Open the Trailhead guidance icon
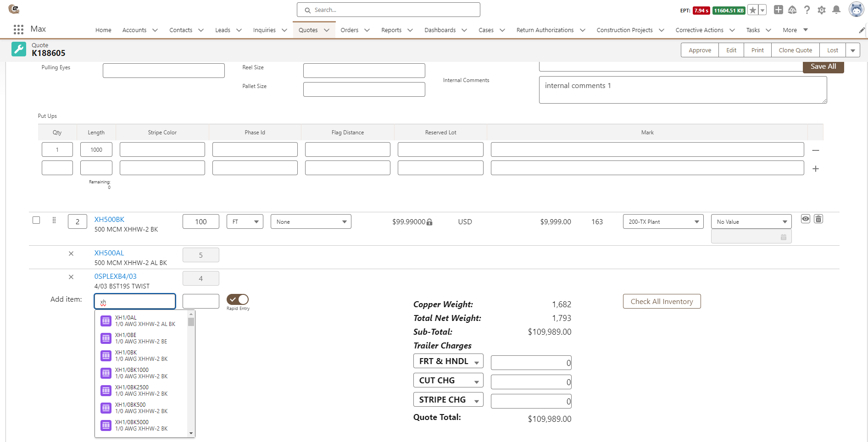Image resolution: width=868 pixels, height=442 pixels. click(792, 10)
